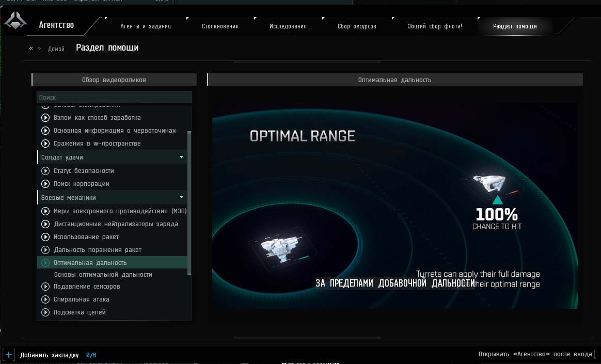Click 'Добавить закладку' button
The height and width of the screenshot is (364, 601).
pyautogui.click(x=49, y=355)
